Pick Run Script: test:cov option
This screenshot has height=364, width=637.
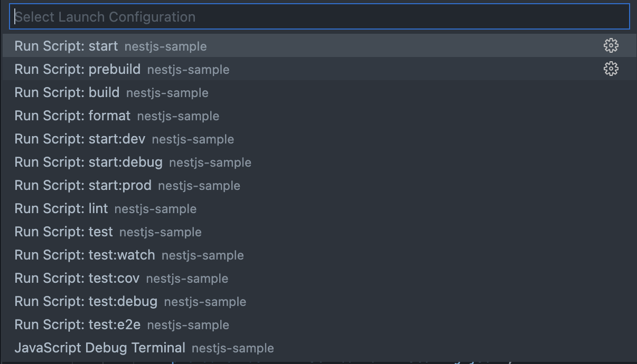point(320,278)
